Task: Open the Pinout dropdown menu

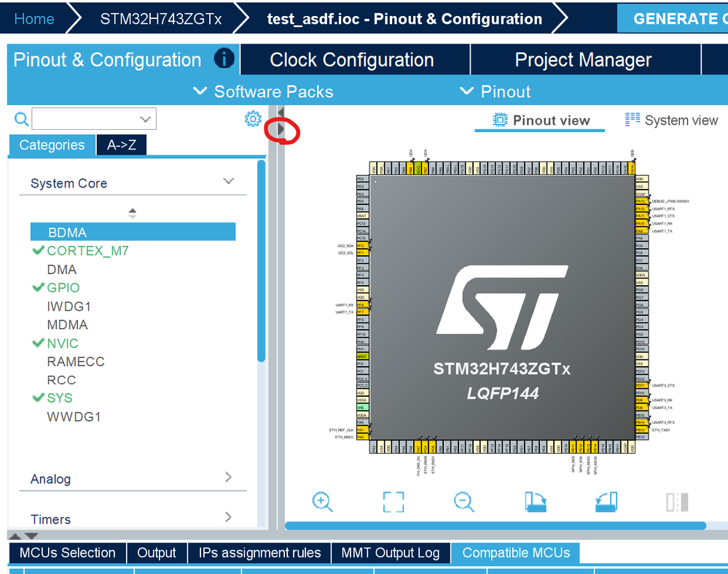Action: 496,92
